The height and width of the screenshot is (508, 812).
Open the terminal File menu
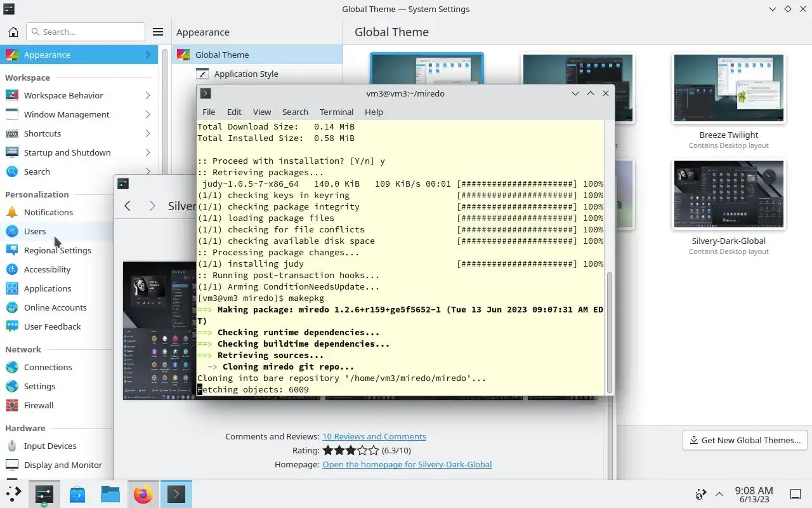point(209,112)
